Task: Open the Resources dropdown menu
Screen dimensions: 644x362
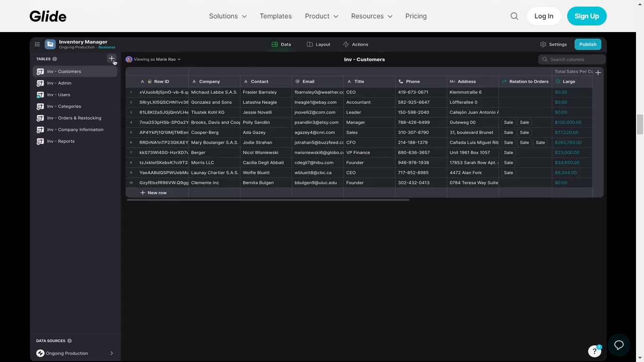Action: 372,16
